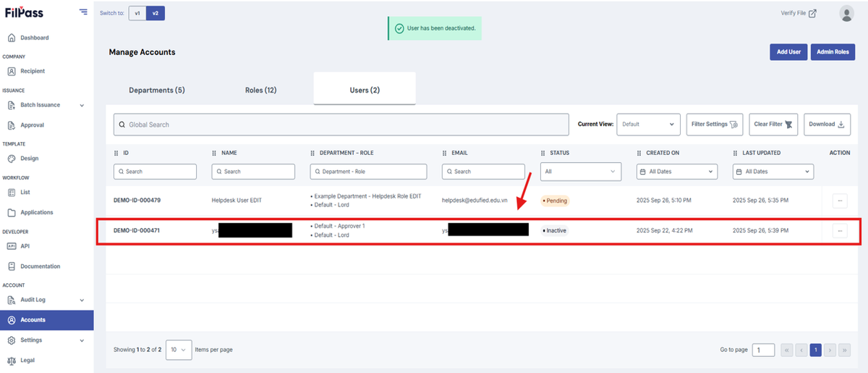The height and width of the screenshot is (373, 868).
Task: Click the Pending status badge
Action: tap(555, 201)
